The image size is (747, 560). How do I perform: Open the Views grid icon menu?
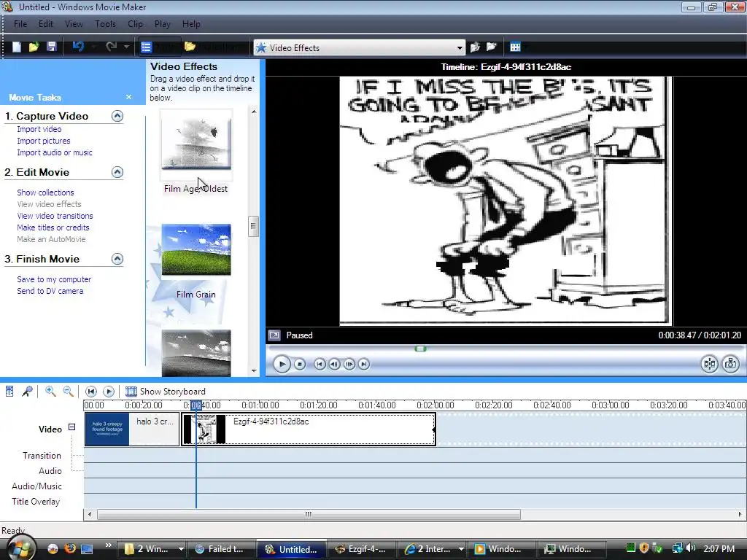pyautogui.click(x=516, y=47)
